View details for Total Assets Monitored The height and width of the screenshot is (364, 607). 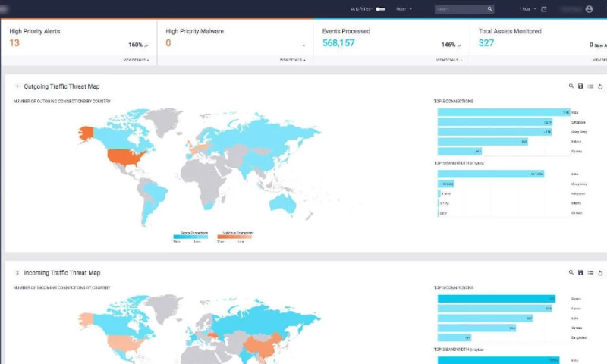pyautogui.click(x=599, y=61)
